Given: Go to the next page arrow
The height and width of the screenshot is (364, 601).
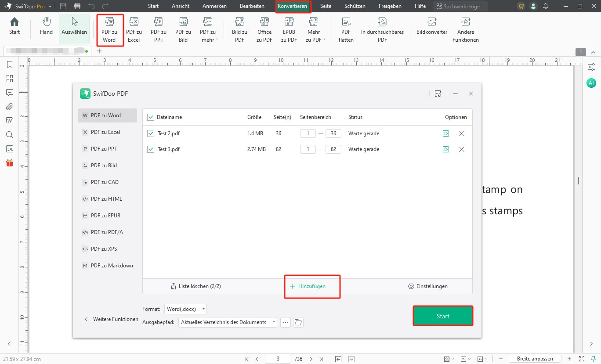Looking at the screenshot, I should (311, 359).
